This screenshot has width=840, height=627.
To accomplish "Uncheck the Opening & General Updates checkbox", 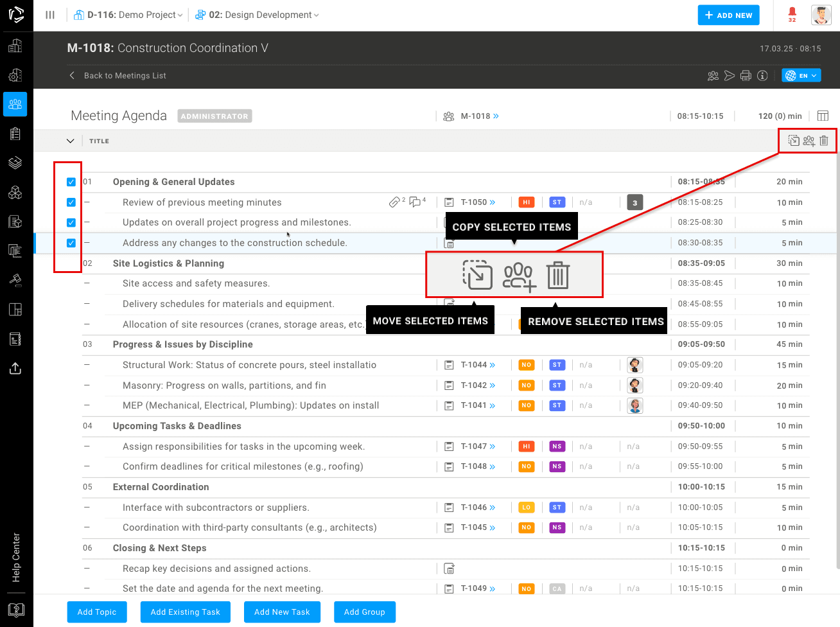I will pyautogui.click(x=71, y=182).
